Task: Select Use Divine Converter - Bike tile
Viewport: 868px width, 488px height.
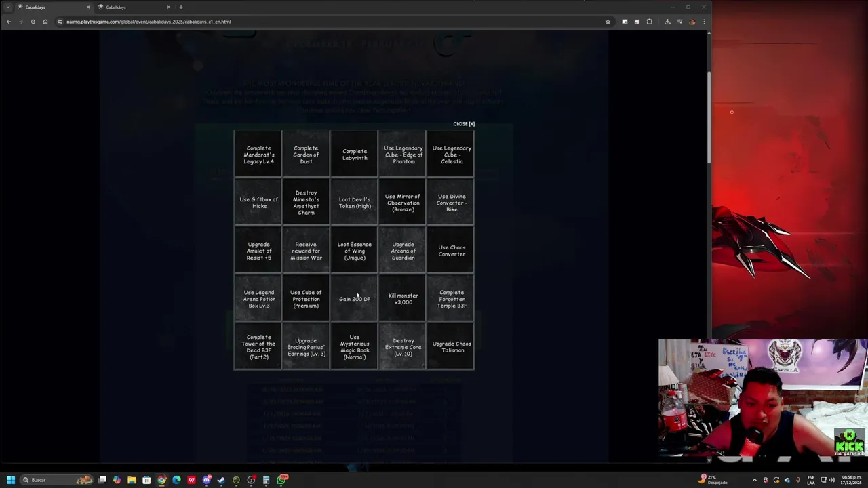Action: click(x=451, y=203)
